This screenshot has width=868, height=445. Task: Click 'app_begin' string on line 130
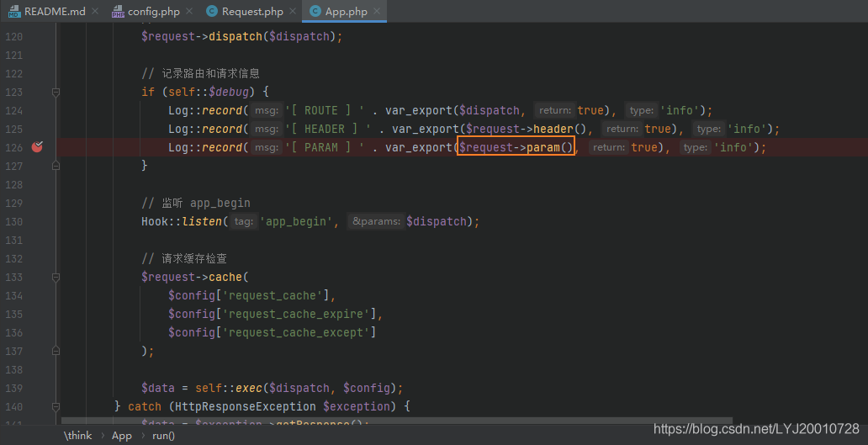pyautogui.click(x=295, y=221)
